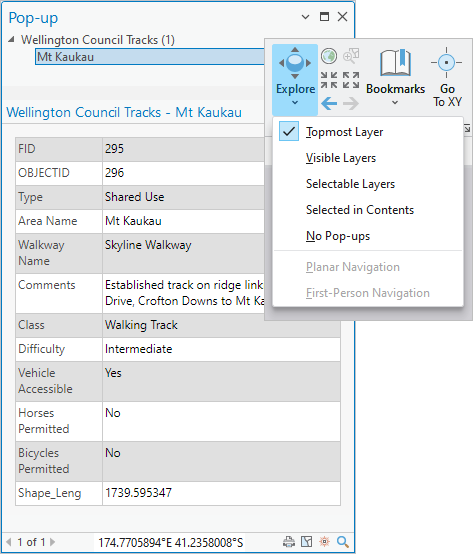Click the Explore navigation tool icon
The height and width of the screenshot is (554, 473).
295,63
